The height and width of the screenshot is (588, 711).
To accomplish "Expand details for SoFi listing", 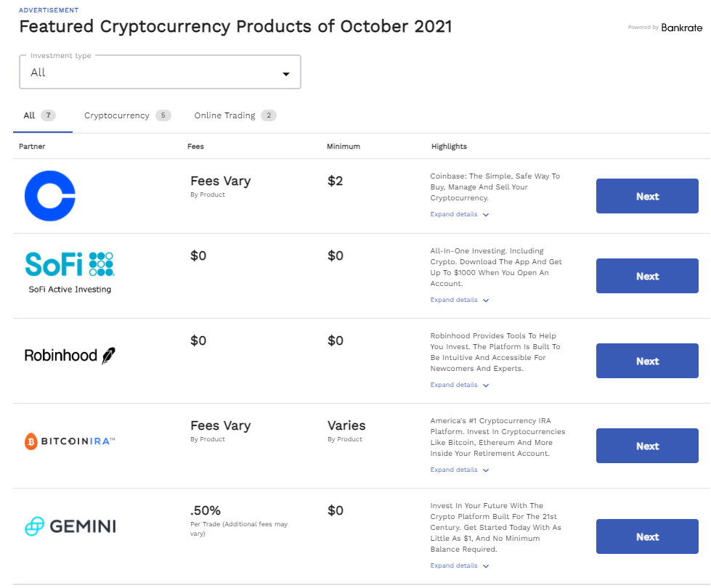I will 460,300.
